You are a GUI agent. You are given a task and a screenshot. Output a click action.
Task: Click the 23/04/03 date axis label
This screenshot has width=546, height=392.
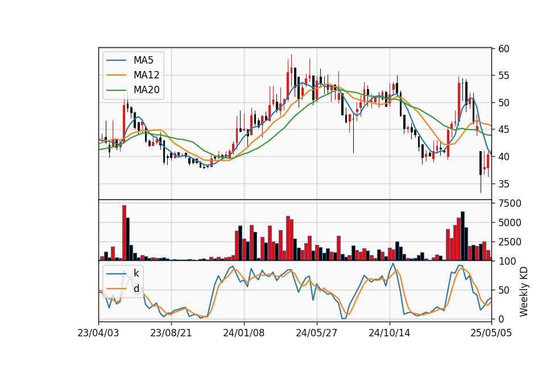click(98, 333)
